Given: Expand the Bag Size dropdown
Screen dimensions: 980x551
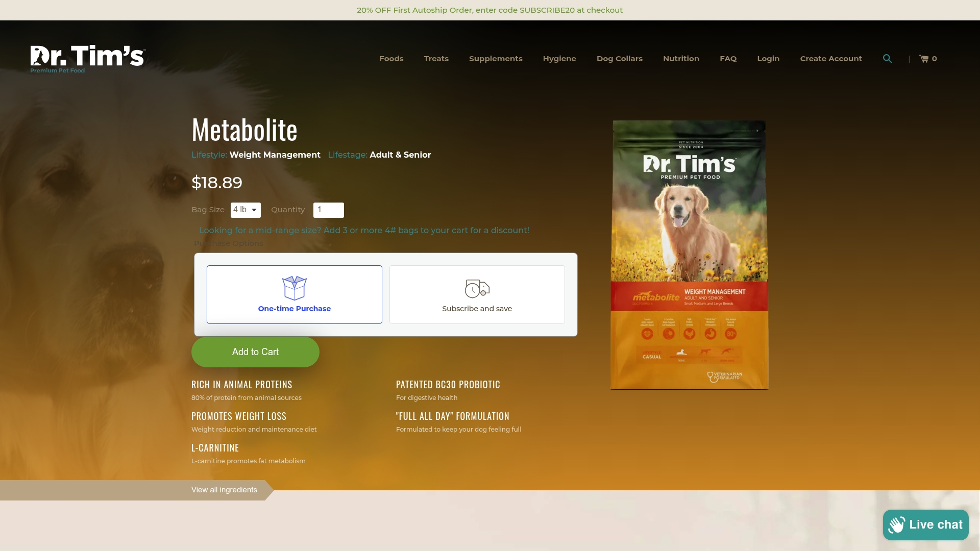Looking at the screenshot, I should click(246, 210).
